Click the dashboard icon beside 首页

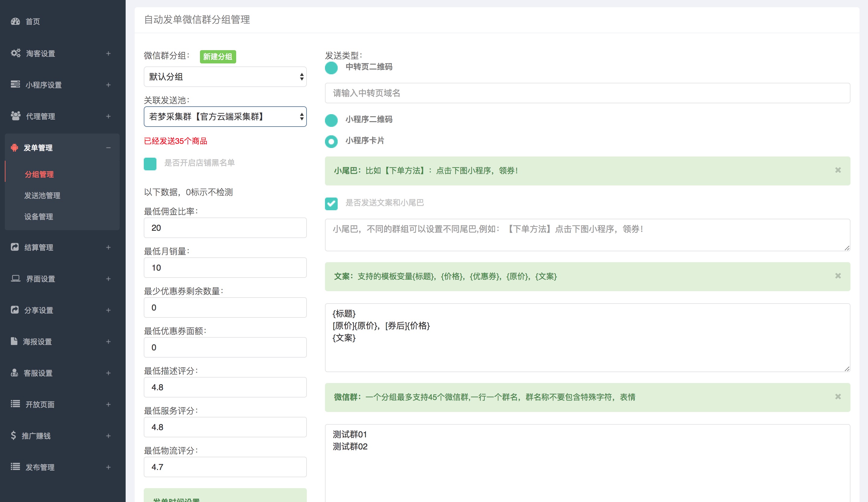(15, 21)
